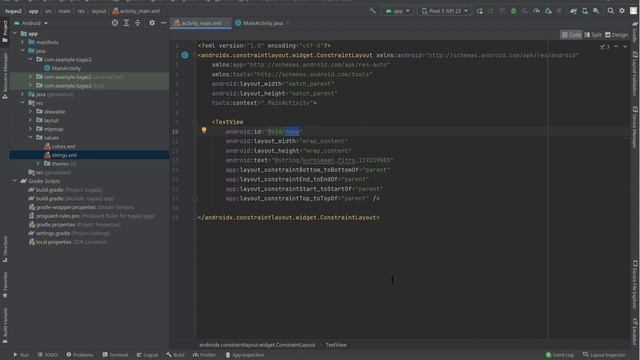640x360 pixels.
Task: Open the Build tool window
Action: point(175,355)
